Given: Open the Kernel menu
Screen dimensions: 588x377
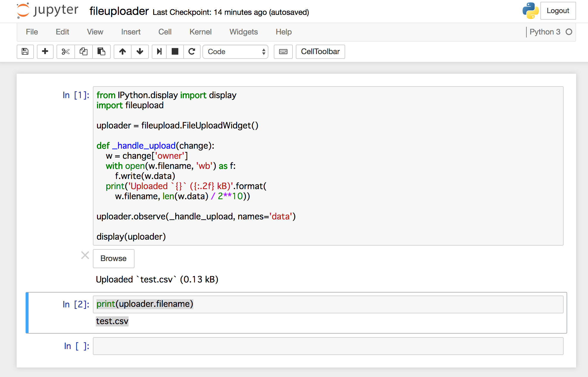Looking at the screenshot, I should pos(201,32).
